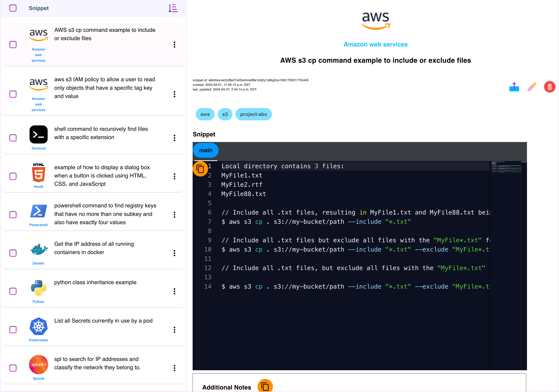Viewport: 559px width, 392px height.
Task: Copy the code snippet using the copy icon
Action: click(x=200, y=168)
